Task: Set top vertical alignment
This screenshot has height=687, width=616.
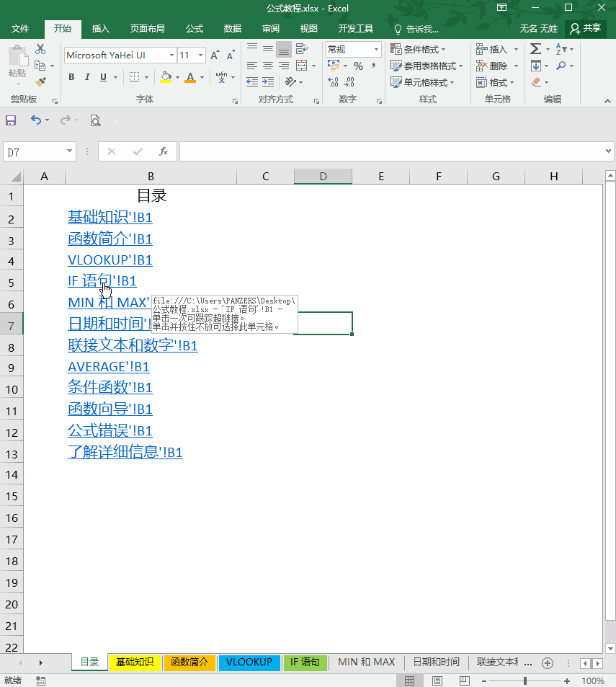Action: pos(251,48)
